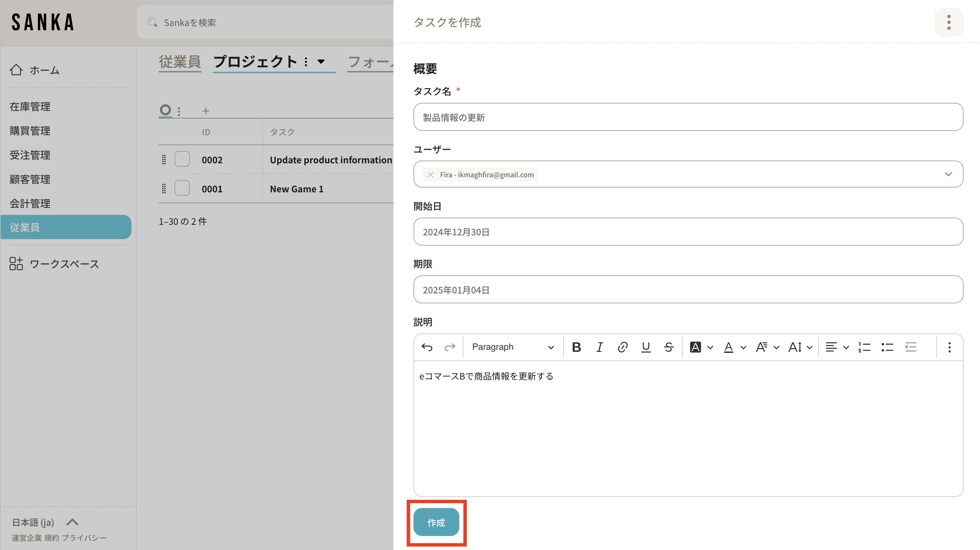This screenshot has height=550, width=980.
Task: Open the Paragraph style dropdown
Action: point(513,347)
